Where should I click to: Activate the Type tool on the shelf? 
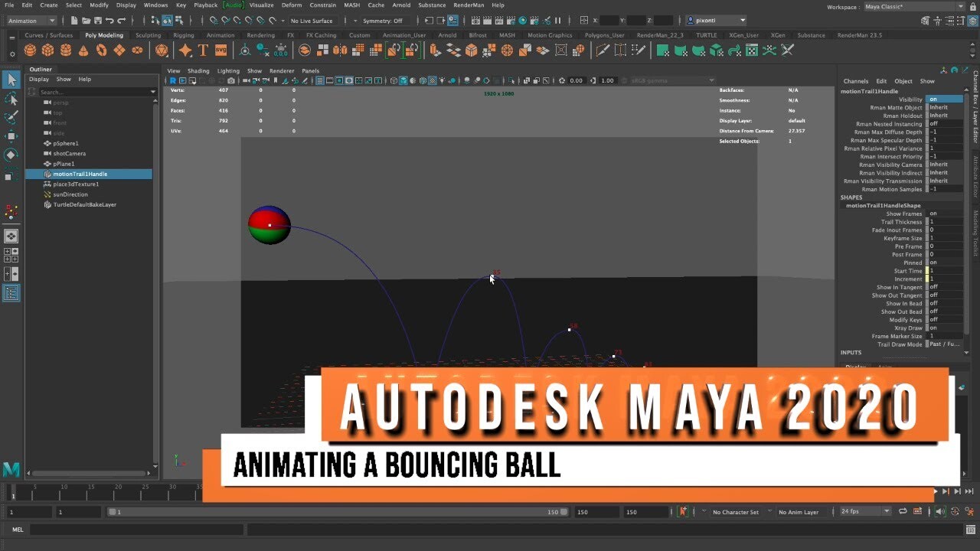204,51
